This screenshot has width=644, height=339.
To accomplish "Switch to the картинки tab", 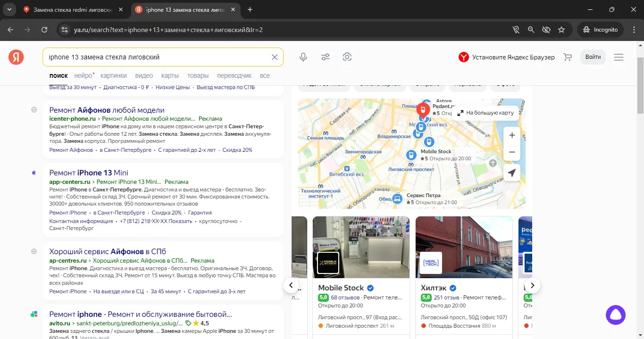I will click(x=114, y=75).
